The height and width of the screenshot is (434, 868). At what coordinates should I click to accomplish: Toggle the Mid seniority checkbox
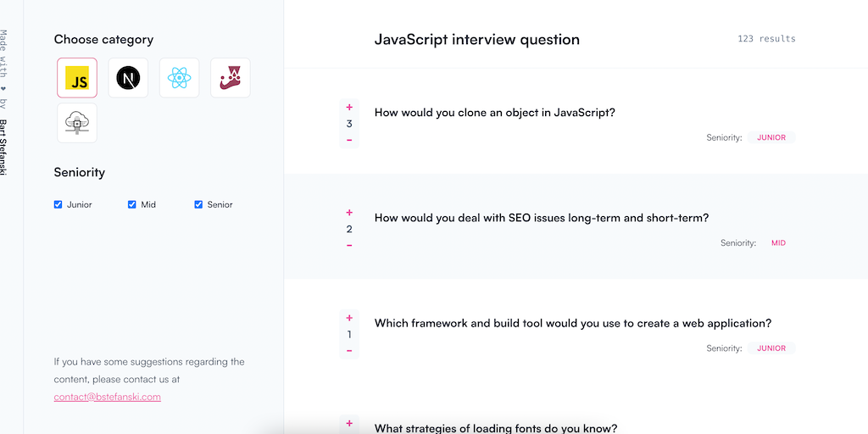132,204
